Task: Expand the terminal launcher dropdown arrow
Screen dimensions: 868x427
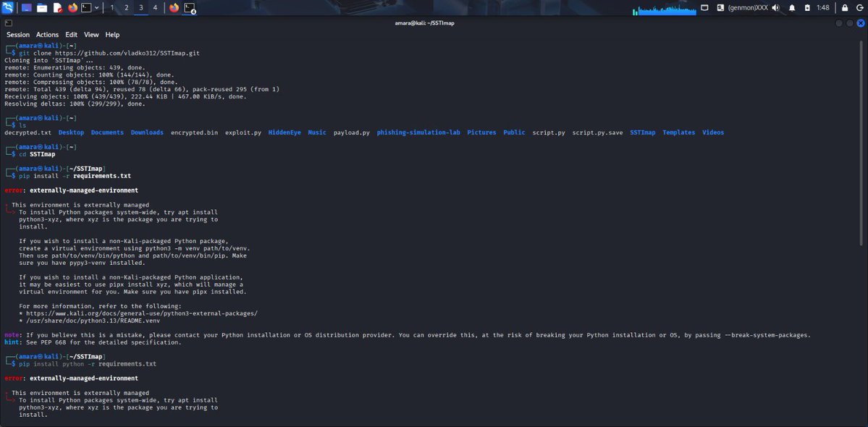Action: 97,8
